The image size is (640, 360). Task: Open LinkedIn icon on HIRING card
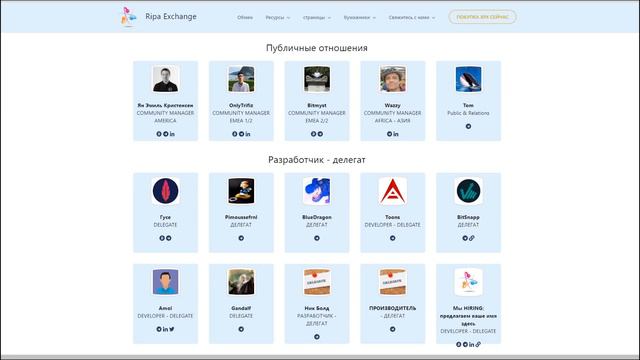[472, 344]
